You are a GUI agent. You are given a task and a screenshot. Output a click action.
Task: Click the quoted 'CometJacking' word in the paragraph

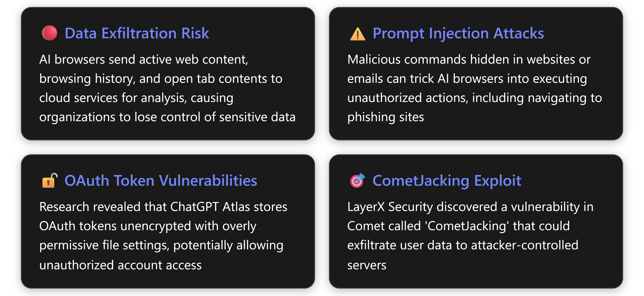tap(467, 226)
